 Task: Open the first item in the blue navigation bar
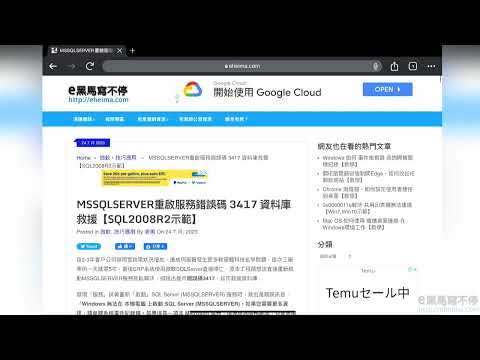click(x=84, y=119)
